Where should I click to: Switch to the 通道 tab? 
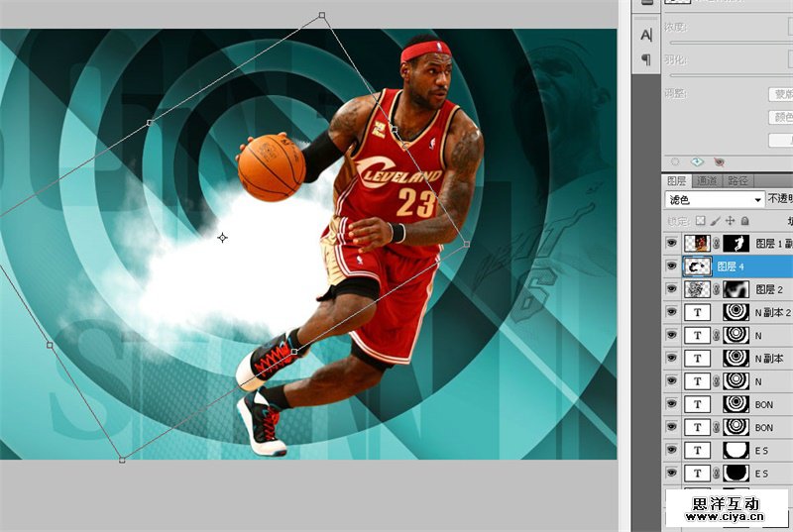coord(706,181)
